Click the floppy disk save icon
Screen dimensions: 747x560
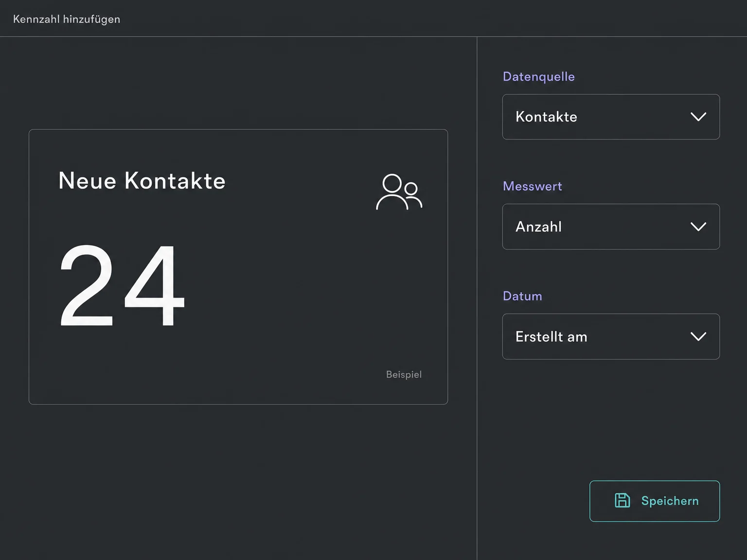coord(622,501)
